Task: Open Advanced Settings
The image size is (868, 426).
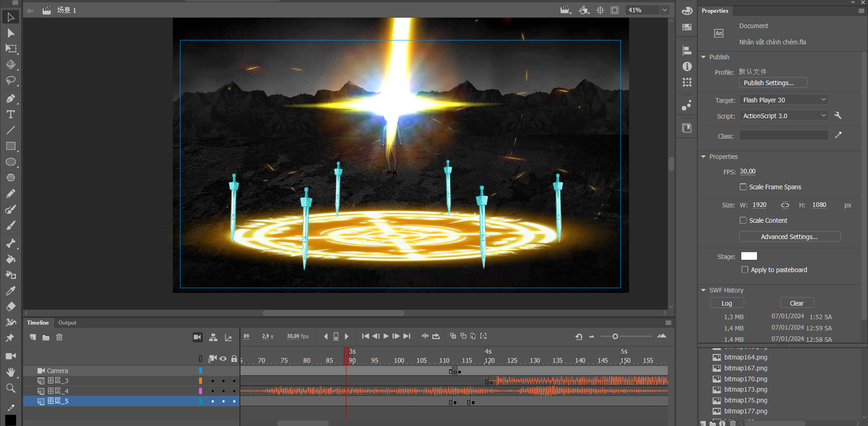Action: tap(789, 237)
